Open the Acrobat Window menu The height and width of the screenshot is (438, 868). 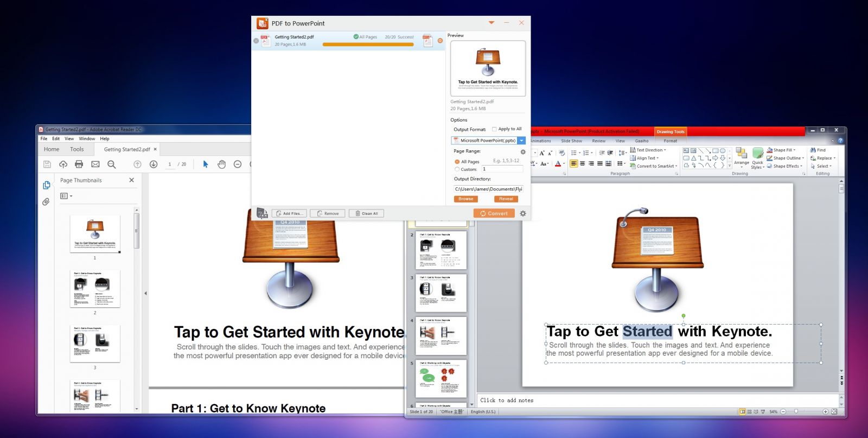pyautogui.click(x=87, y=138)
